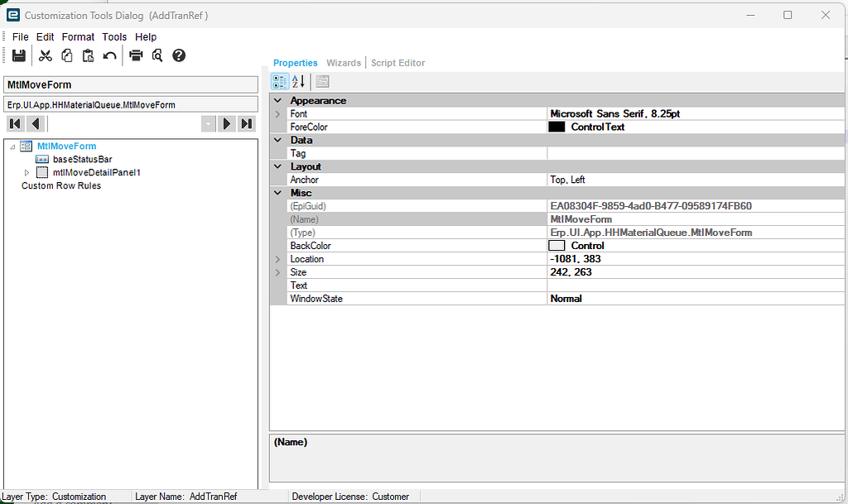Print the customization using the printer icon
The image size is (848, 504).
click(134, 55)
